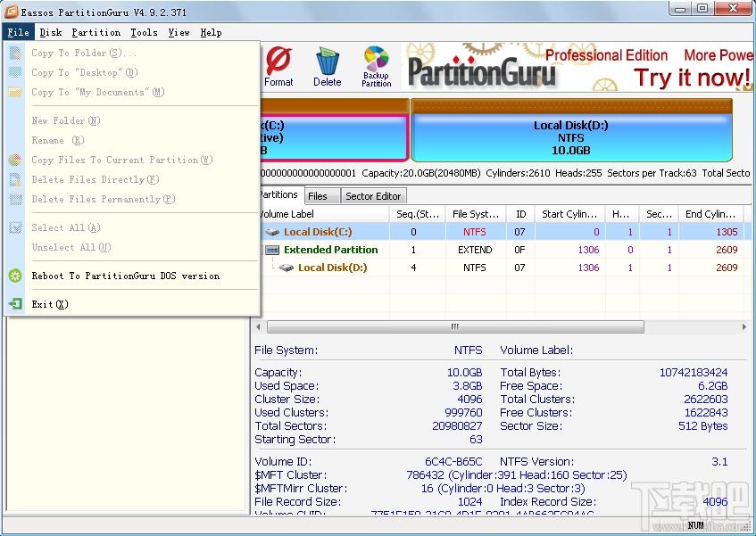Click the Volume Label column header

click(321, 214)
